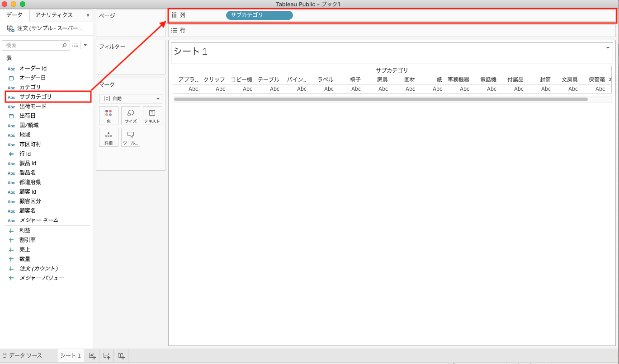Click the 色 color mark card button
The width and height of the screenshot is (619, 364).
click(x=109, y=116)
